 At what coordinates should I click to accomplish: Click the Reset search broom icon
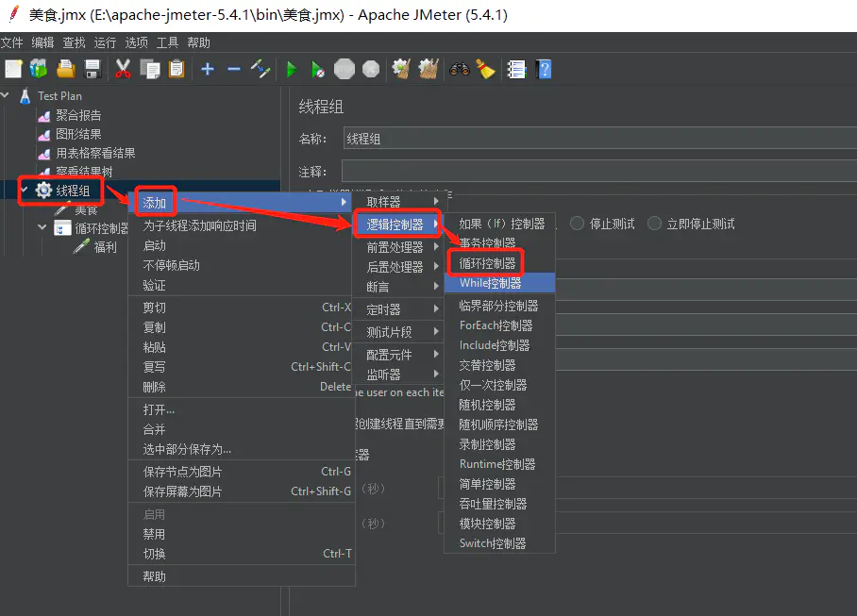485,70
